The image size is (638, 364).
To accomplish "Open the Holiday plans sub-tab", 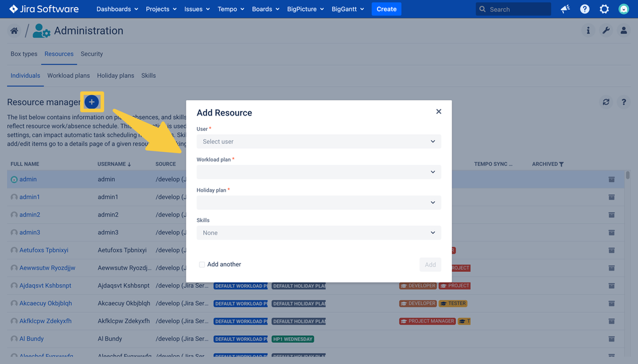I will (x=116, y=75).
